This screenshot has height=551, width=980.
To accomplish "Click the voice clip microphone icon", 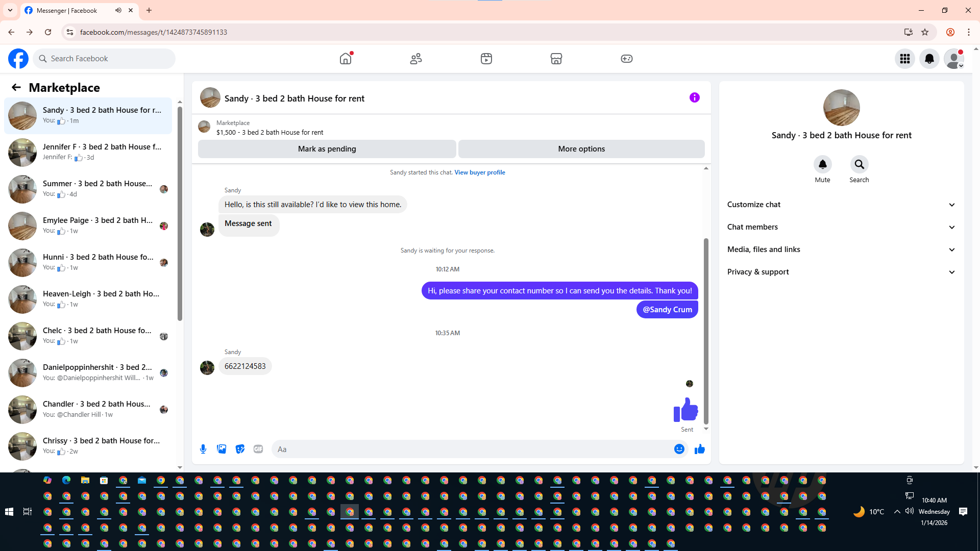I will pos(203,449).
